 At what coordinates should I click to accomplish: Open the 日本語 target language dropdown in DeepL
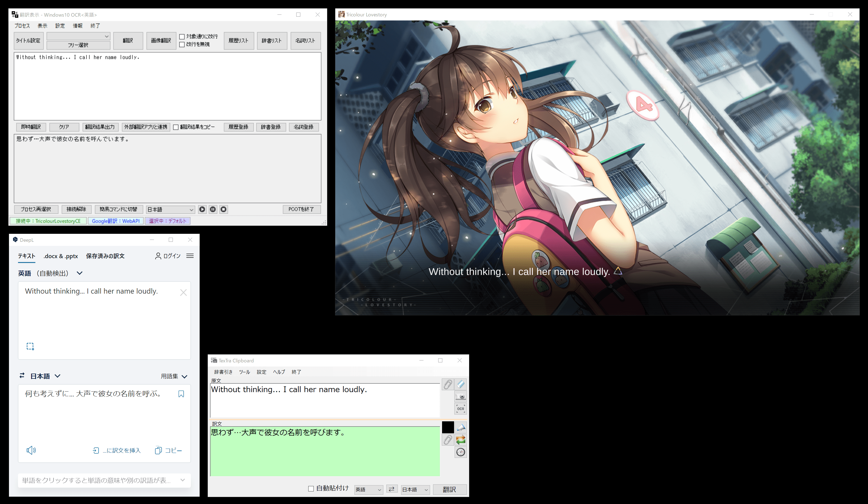[45, 376]
